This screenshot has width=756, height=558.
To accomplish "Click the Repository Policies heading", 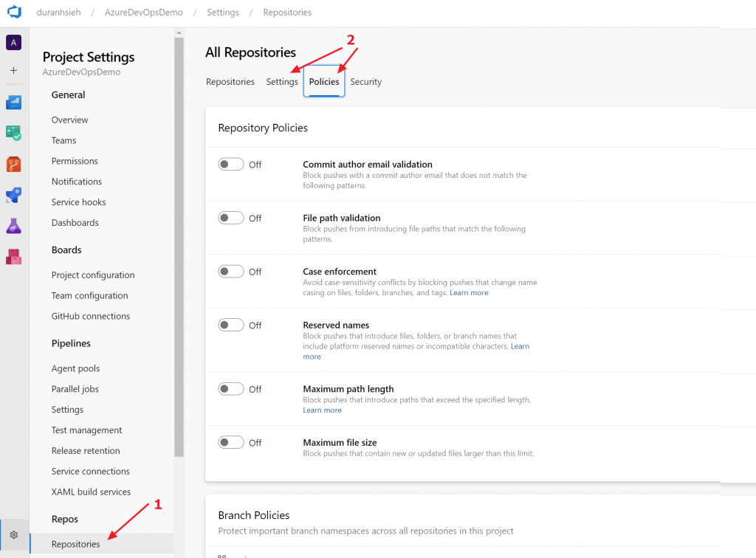I will (263, 128).
